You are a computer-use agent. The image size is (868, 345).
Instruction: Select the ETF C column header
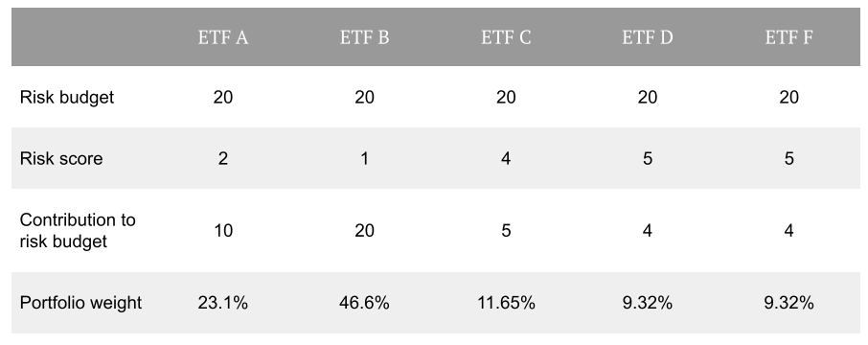[506, 37]
